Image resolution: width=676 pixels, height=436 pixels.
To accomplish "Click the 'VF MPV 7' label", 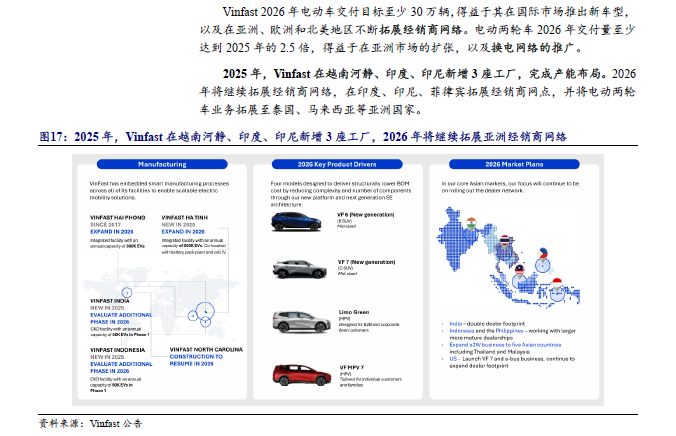I will 352,368.
